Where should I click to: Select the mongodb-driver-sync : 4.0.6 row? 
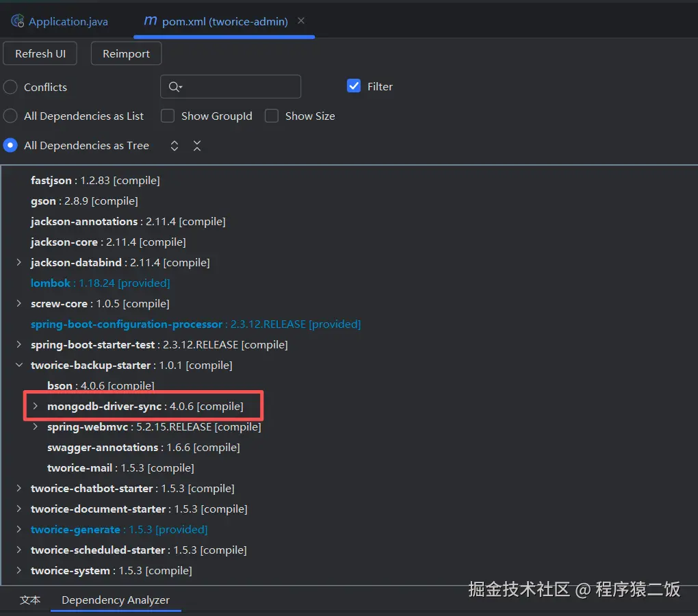pyautogui.click(x=145, y=406)
